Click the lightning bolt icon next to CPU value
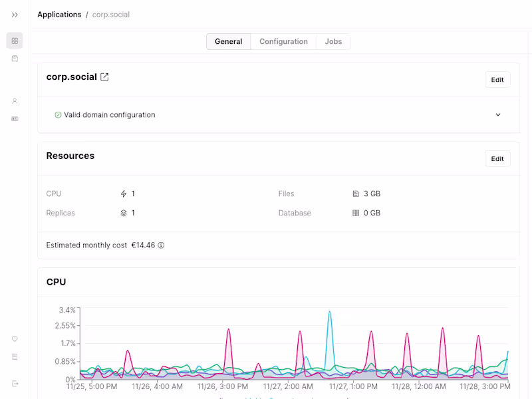The width and height of the screenshot is (532, 399). click(x=122, y=194)
